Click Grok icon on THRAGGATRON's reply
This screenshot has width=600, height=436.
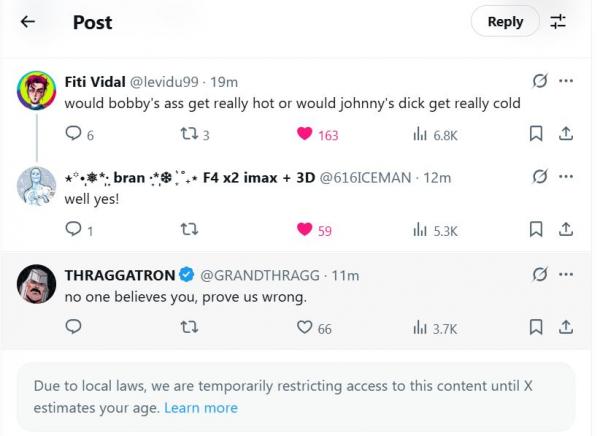coord(540,274)
